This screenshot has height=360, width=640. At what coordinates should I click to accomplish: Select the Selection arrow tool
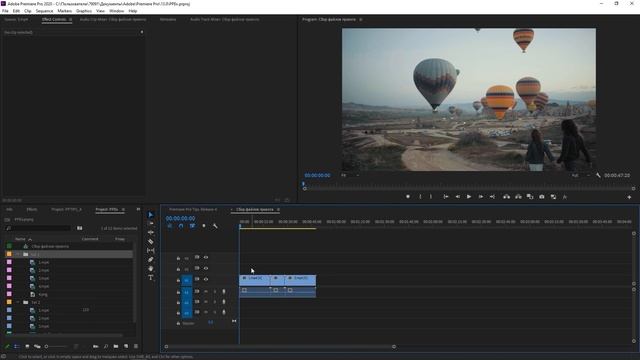pos(151,215)
